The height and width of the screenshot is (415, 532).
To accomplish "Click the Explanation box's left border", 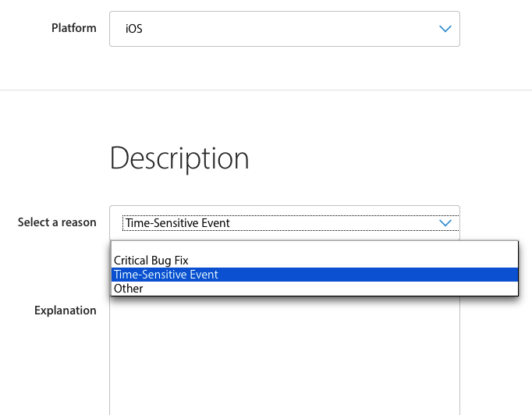I will 109,359.
